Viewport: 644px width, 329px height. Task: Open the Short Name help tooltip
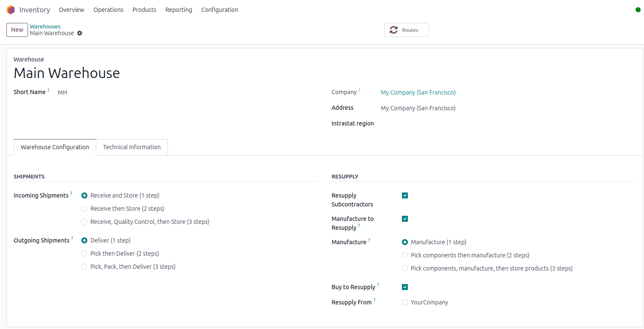click(x=48, y=89)
